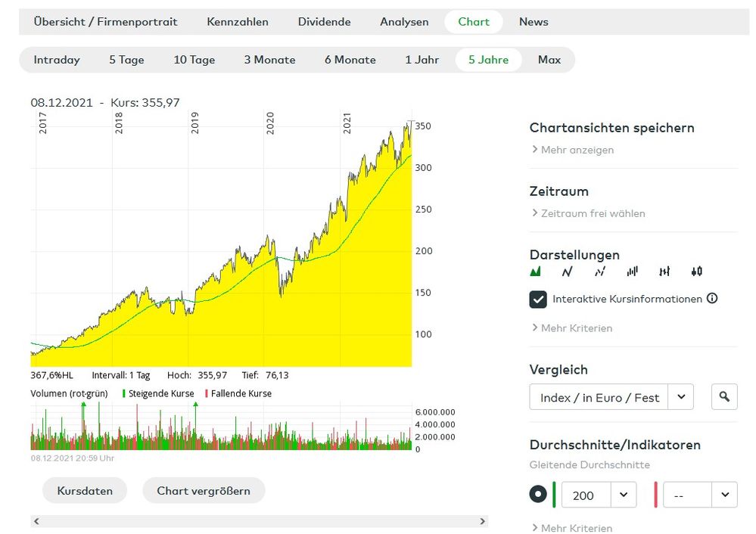The width and height of the screenshot is (756, 534).
Task: Click the magnifier search icon under Vergleich
Action: 724,396
